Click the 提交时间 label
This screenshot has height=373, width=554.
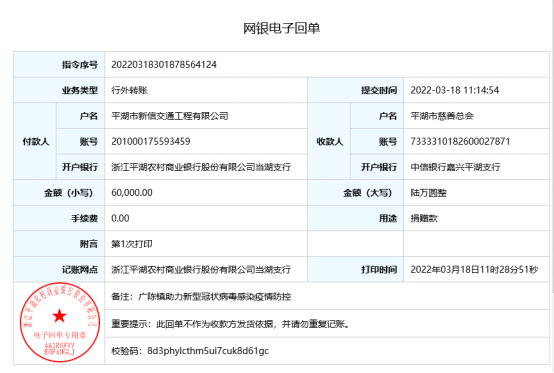point(379,90)
